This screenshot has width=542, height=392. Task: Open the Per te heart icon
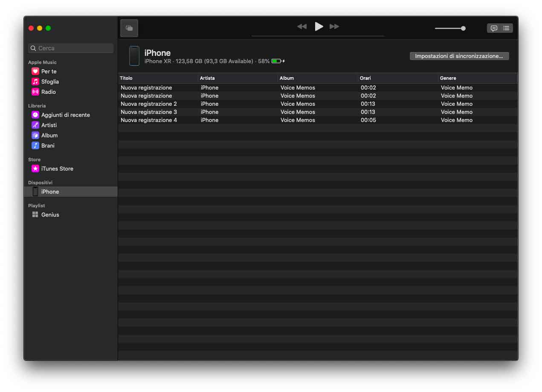coord(35,71)
